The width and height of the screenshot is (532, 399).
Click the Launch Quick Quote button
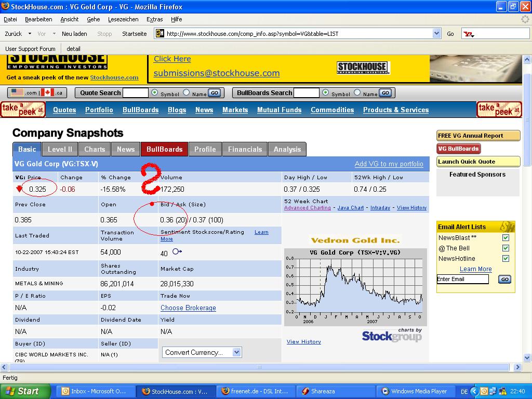(478, 162)
